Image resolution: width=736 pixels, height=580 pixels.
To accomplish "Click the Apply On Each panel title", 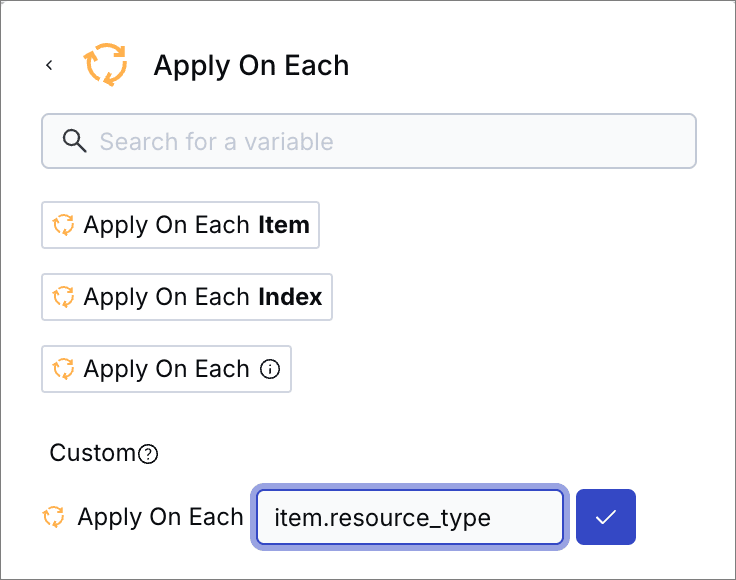I will click(x=252, y=66).
